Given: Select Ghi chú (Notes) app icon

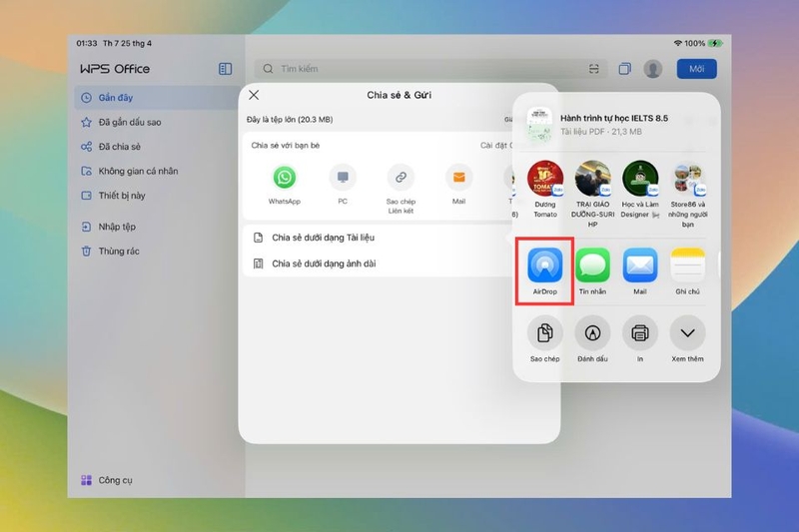Looking at the screenshot, I should pos(687,266).
